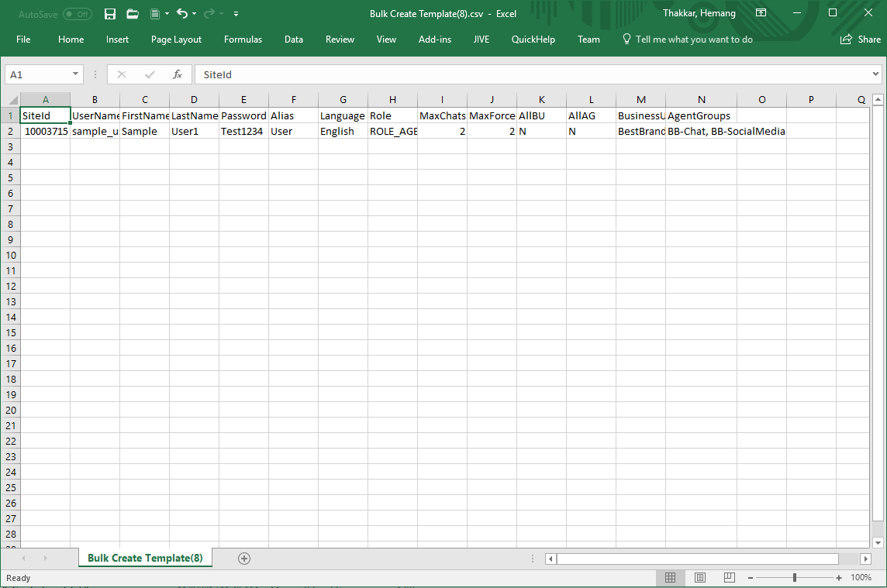The height and width of the screenshot is (588, 887).
Task: Select Normal view icon in status bar
Action: coord(671,578)
